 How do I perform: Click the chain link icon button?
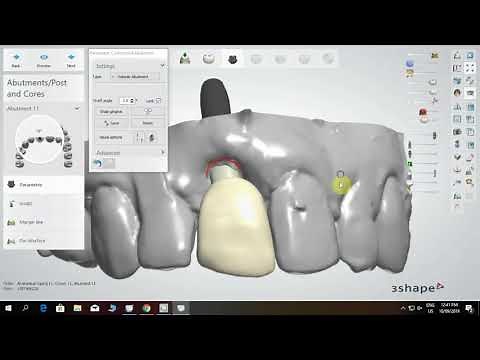tap(148, 111)
